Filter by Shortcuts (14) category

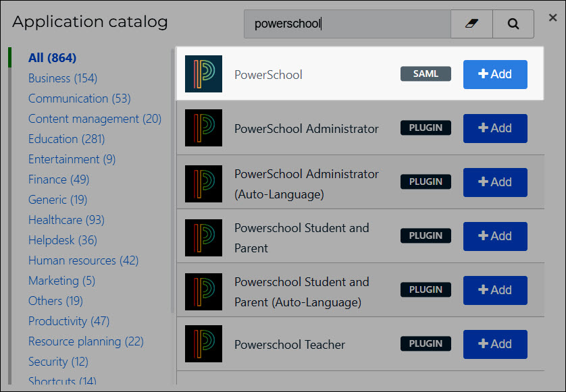point(62,381)
